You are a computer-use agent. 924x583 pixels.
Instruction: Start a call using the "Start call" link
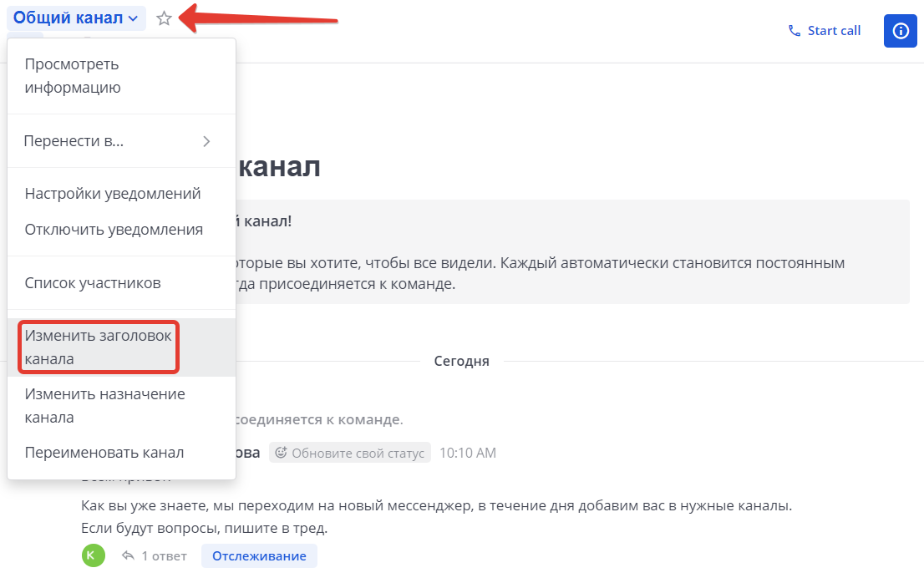(833, 30)
